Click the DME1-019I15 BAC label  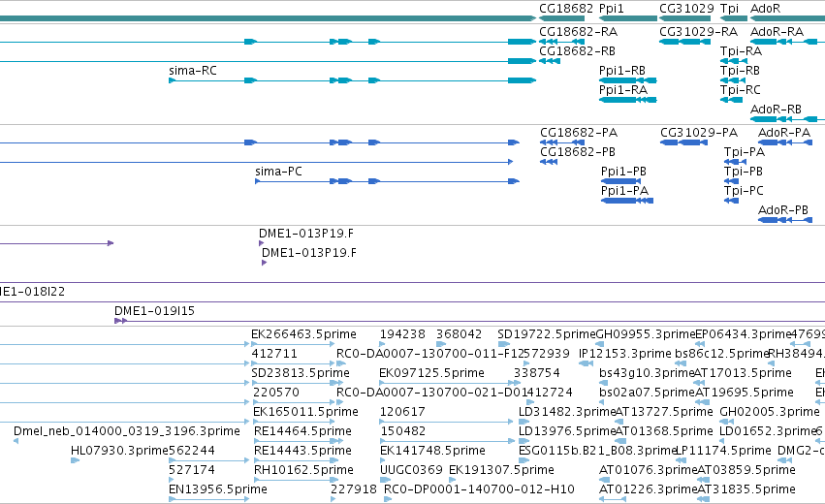click(154, 311)
